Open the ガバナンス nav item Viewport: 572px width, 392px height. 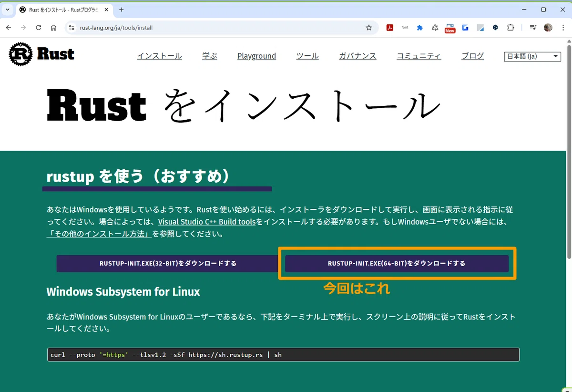(357, 56)
